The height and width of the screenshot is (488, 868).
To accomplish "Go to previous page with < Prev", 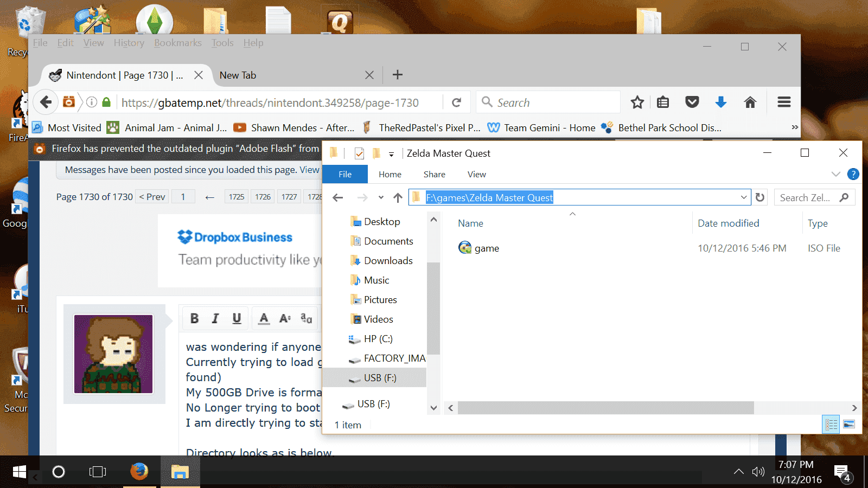I will pyautogui.click(x=152, y=197).
